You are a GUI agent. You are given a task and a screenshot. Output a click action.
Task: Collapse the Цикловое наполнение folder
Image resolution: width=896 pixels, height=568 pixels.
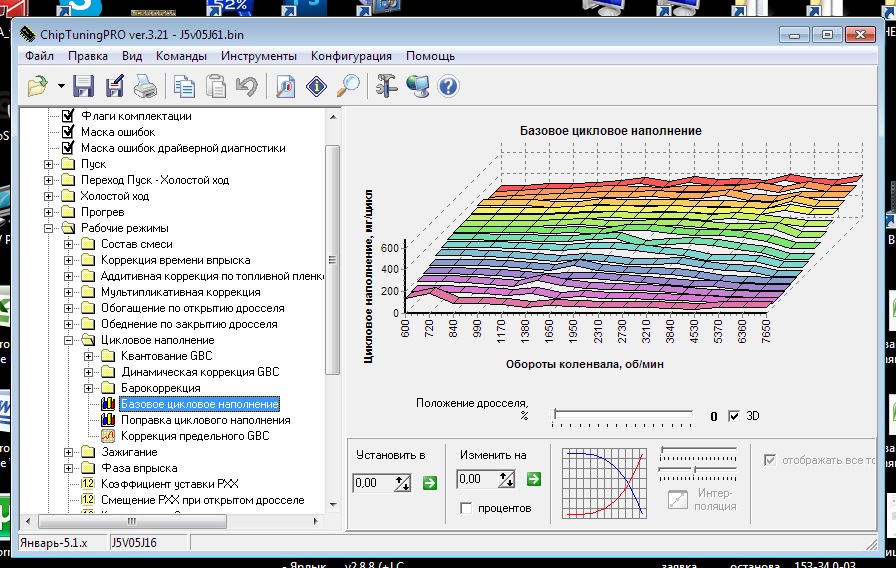[x=68, y=340]
